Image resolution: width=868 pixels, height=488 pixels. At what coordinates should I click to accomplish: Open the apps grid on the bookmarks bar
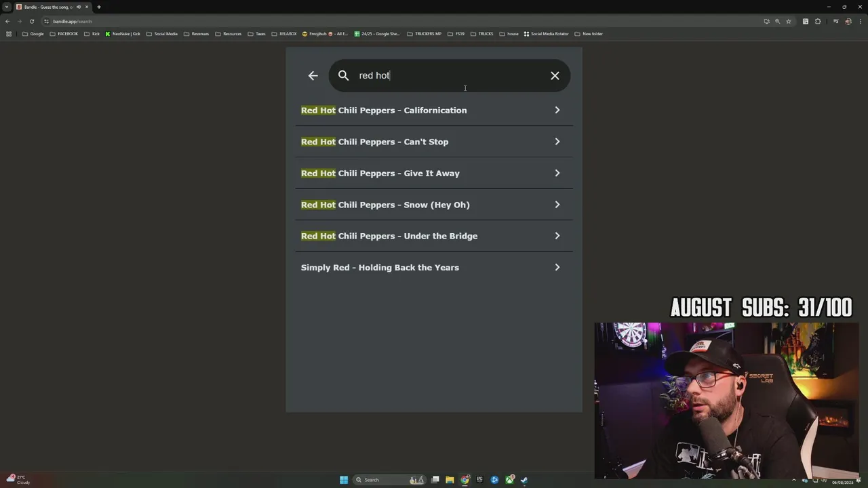pos(9,34)
